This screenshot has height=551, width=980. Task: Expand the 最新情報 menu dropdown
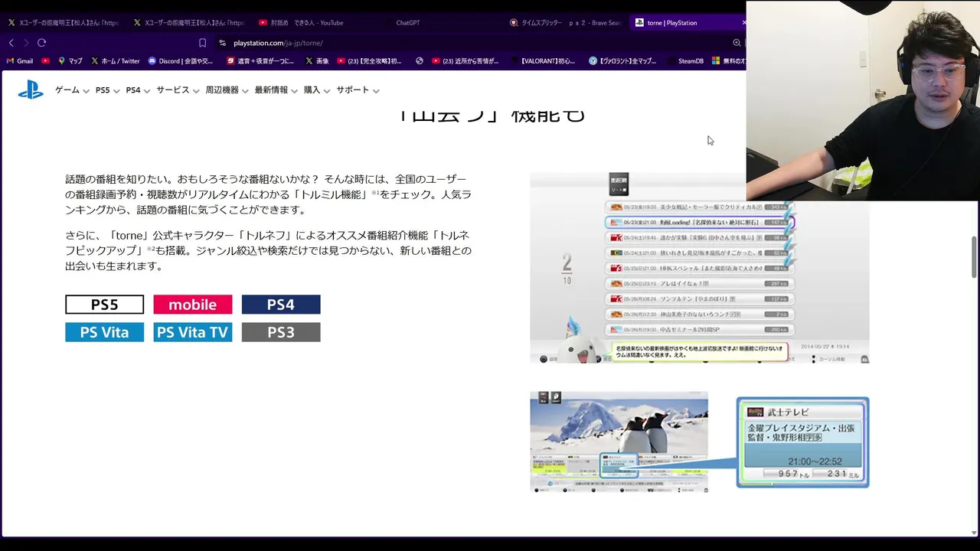(276, 90)
